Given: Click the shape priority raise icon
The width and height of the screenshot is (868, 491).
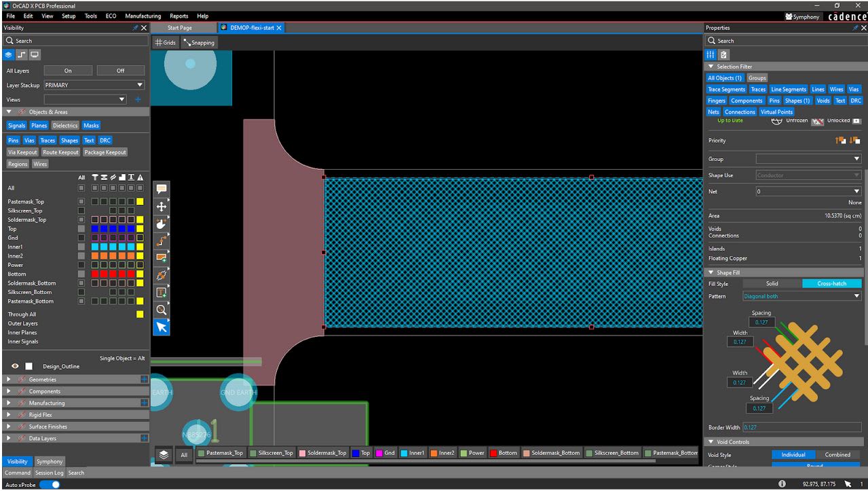Looking at the screenshot, I should [841, 141].
